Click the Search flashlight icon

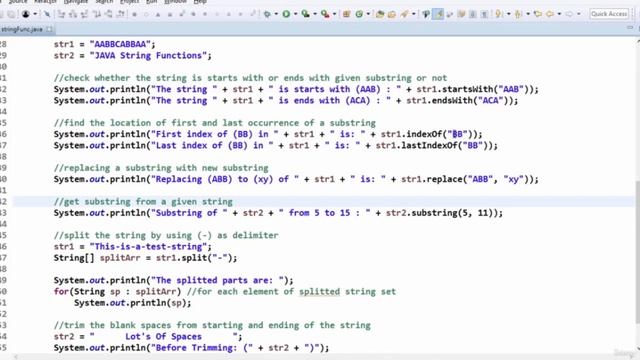[404, 14]
